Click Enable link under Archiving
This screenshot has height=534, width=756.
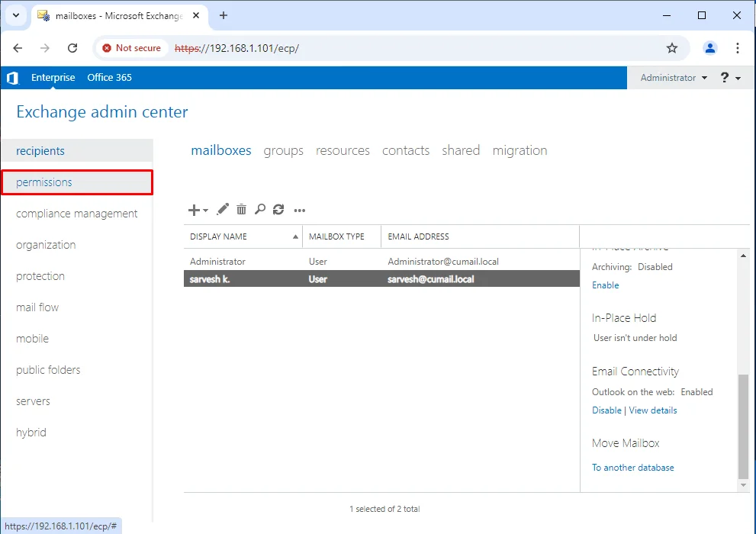[x=605, y=285]
